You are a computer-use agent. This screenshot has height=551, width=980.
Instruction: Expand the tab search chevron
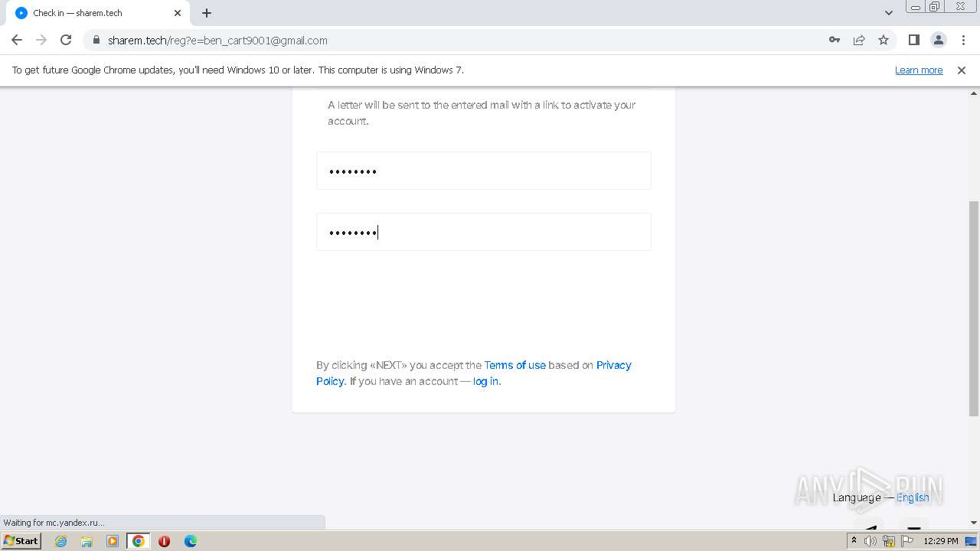pyautogui.click(x=889, y=13)
